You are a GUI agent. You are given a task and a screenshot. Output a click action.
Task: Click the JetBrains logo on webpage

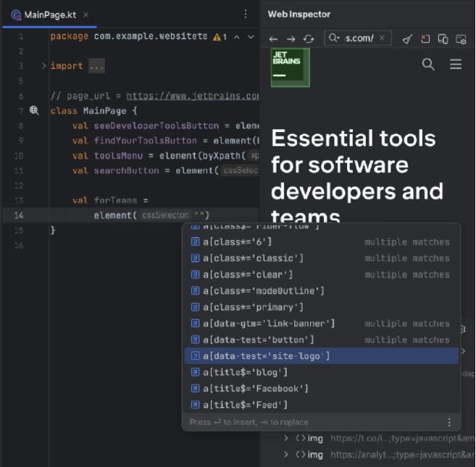coord(290,67)
